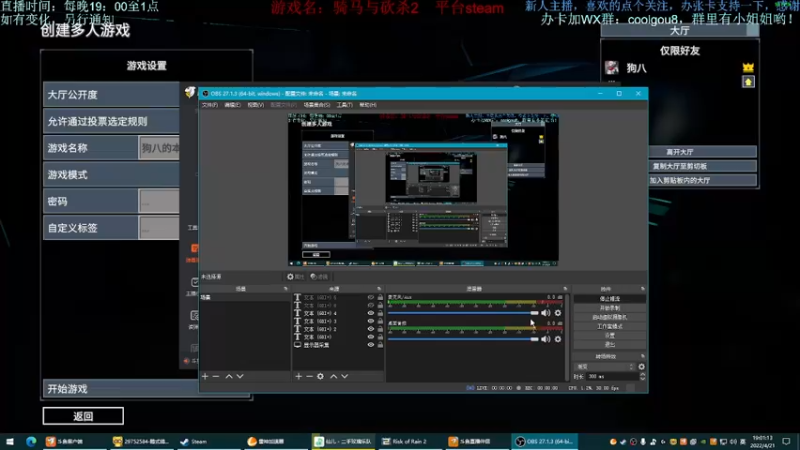Click the Filters button above the docks
Viewport: 800px width, 450px height.
point(319,277)
